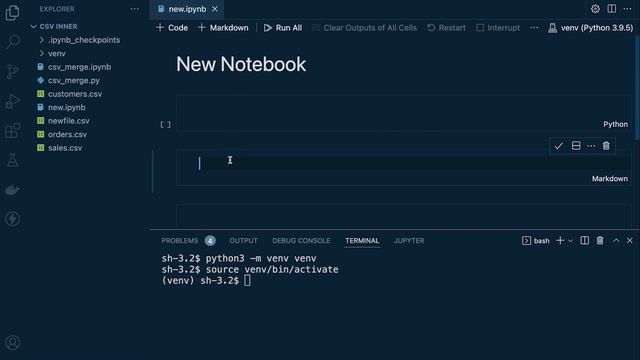Stop editing markdown cell with checkmark

pos(558,146)
